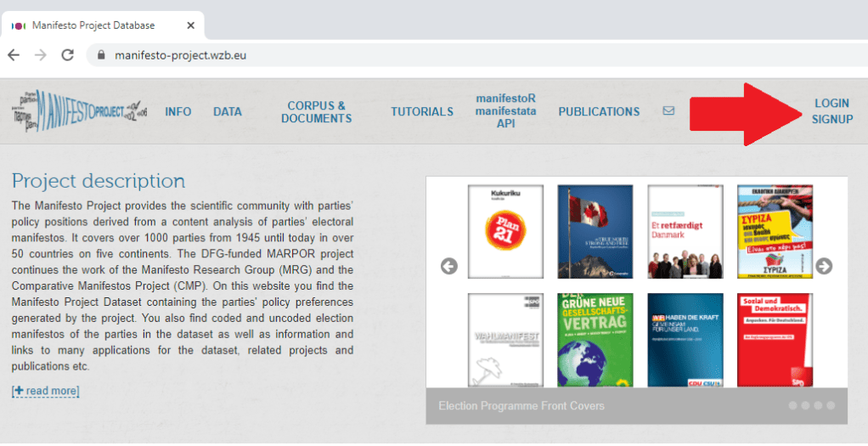Viewport: 868px width, 446px height.
Task: Open the DATA menu
Action: pyautogui.click(x=228, y=111)
